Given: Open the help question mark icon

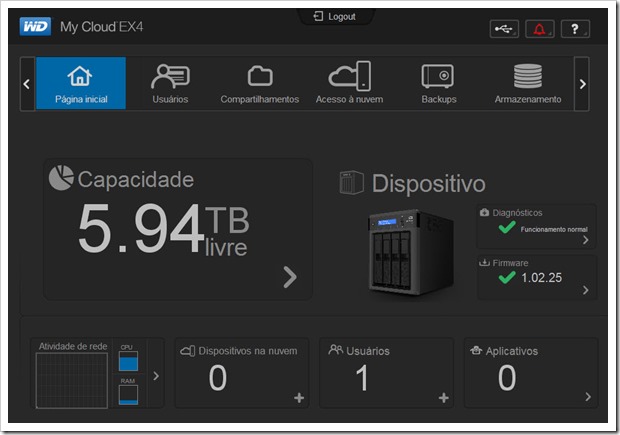Looking at the screenshot, I should click(575, 29).
